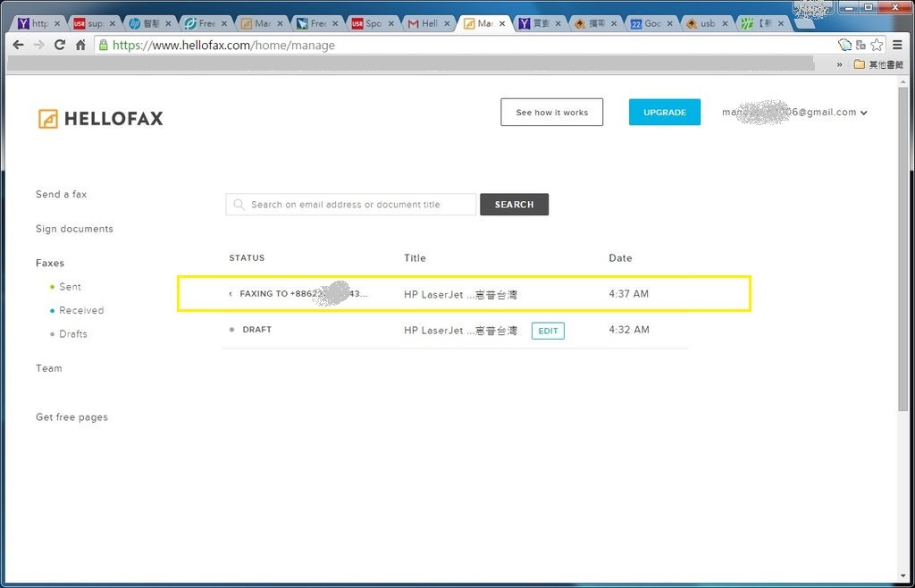Click the 4:32 AM date cell
Image resolution: width=915 pixels, height=588 pixels.
pyautogui.click(x=628, y=330)
